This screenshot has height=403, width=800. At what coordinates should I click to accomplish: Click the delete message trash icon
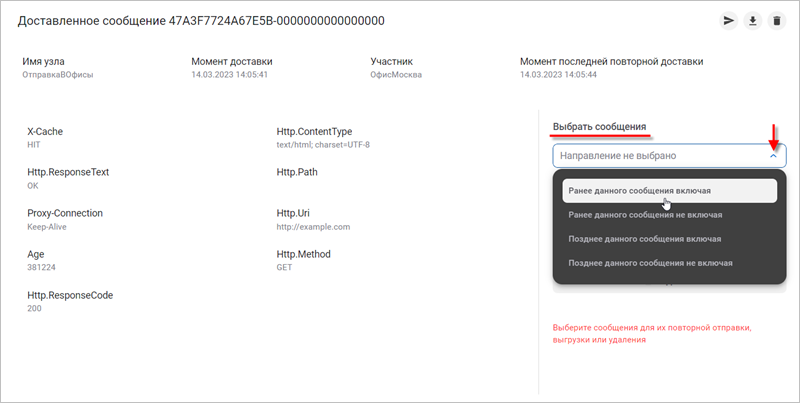[x=776, y=21]
